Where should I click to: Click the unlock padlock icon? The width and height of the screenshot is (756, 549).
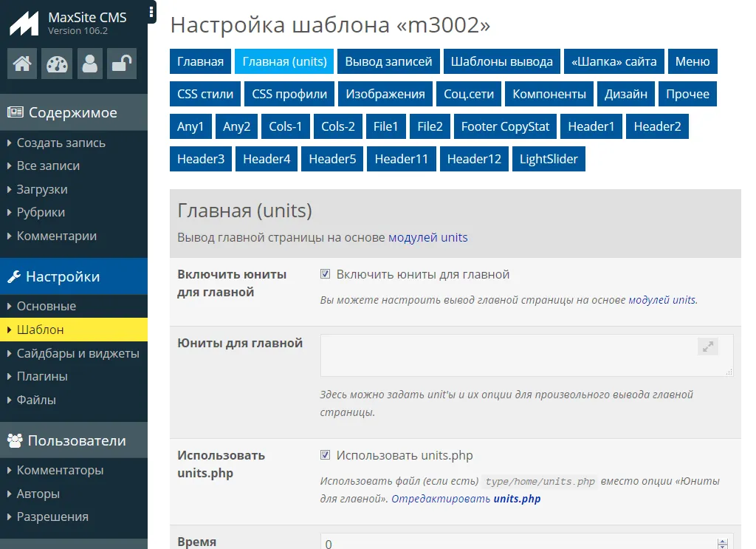[x=121, y=64]
